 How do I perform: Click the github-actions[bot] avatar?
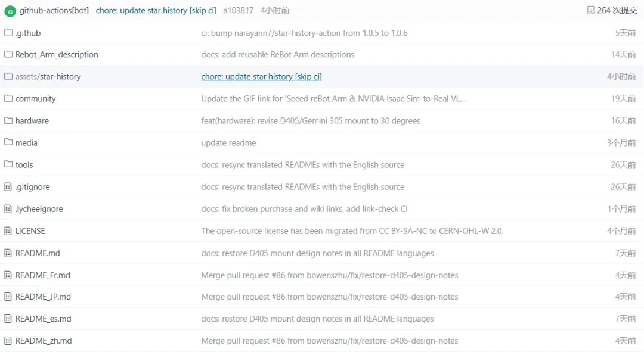click(x=10, y=11)
